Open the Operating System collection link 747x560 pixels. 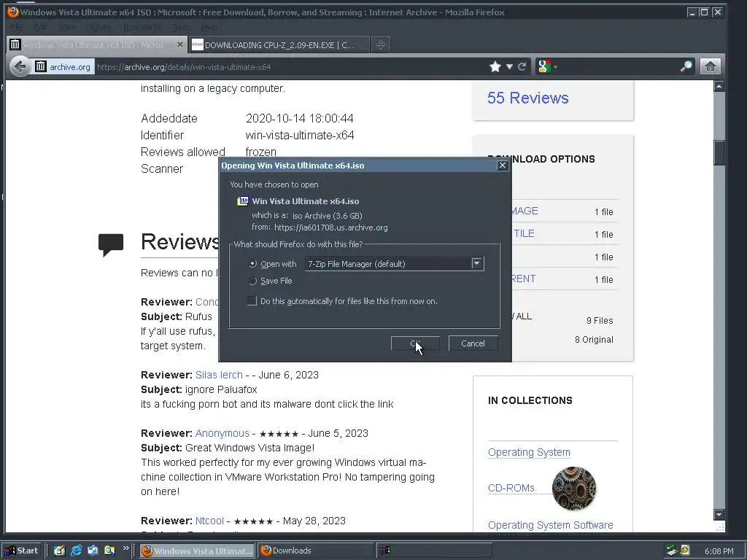[x=529, y=452]
